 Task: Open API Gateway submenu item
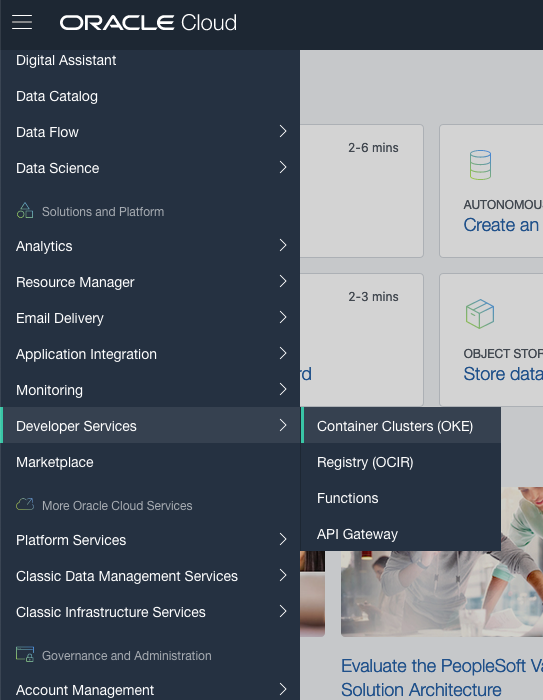401,534
